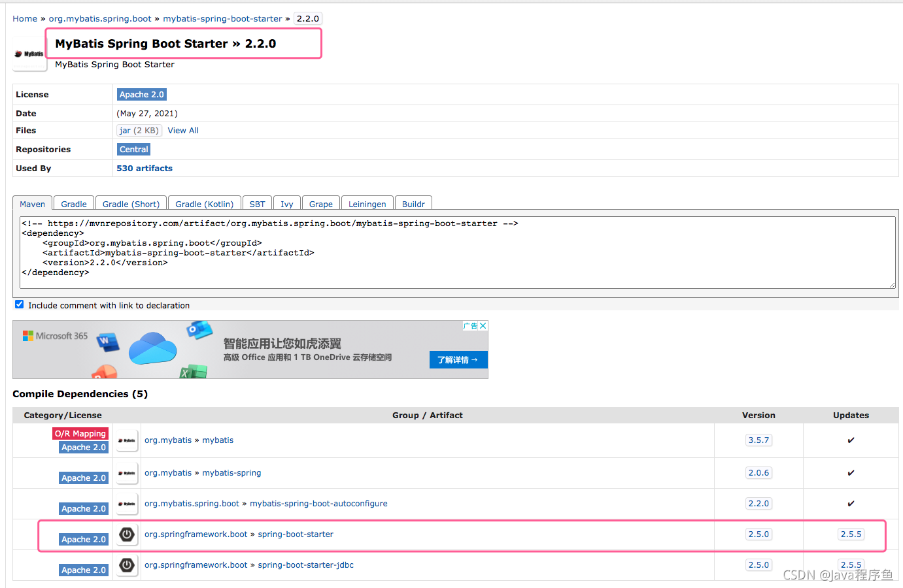Image resolution: width=903 pixels, height=588 pixels.
Task: Click the Group / Artifact column header
Action: (428, 416)
